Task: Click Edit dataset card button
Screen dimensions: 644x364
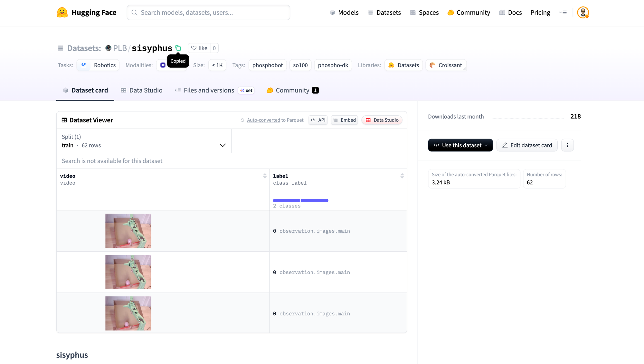Action: tap(527, 145)
